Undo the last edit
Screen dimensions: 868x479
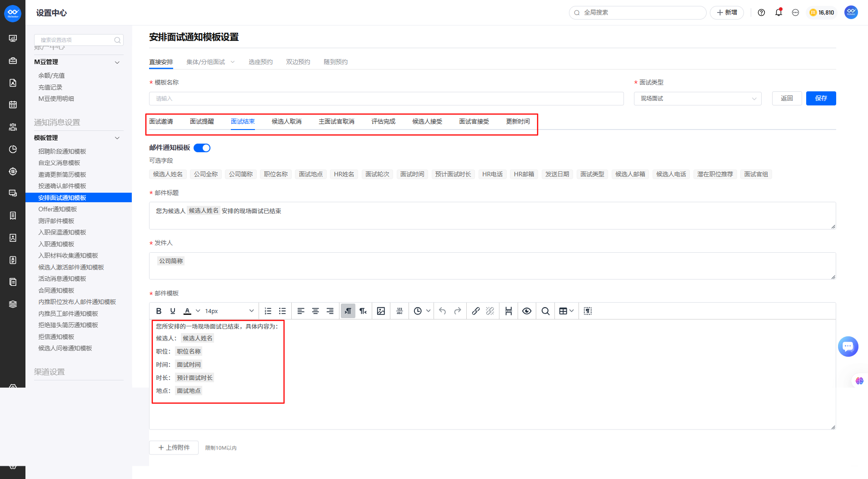tap(443, 311)
